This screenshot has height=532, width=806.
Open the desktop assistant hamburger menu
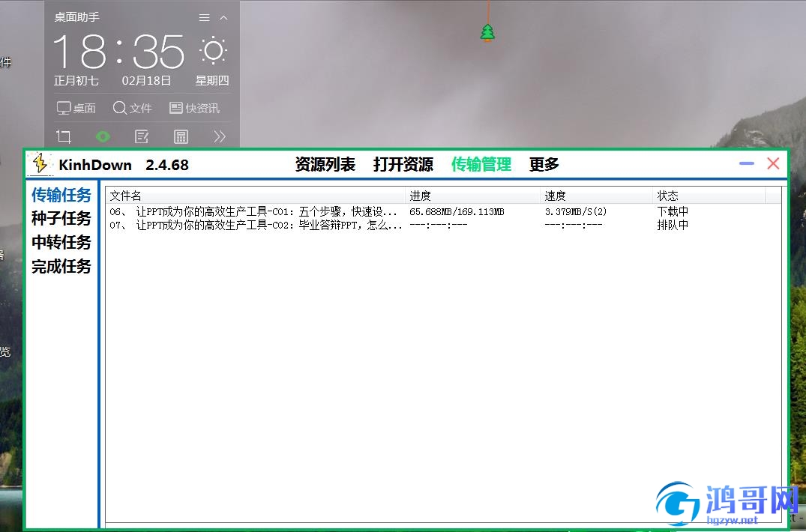point(204,18)
